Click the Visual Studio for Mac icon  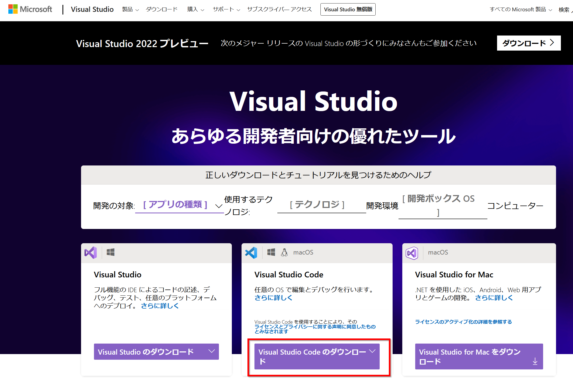412,253
